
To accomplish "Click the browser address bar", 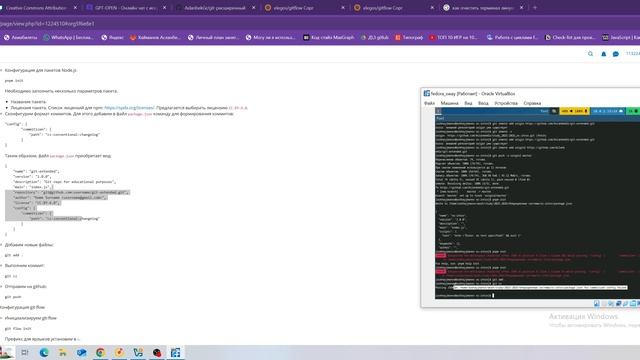I will click(286, 24).
